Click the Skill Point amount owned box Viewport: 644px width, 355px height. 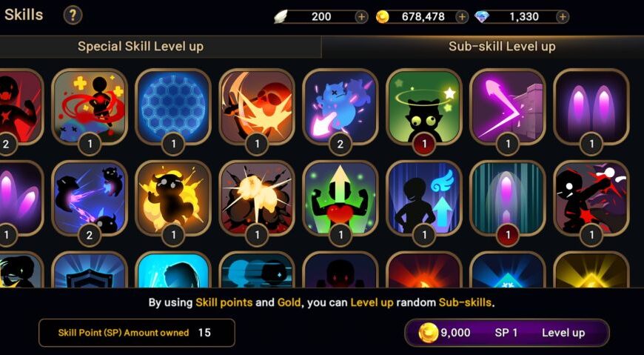pos(137,332)
